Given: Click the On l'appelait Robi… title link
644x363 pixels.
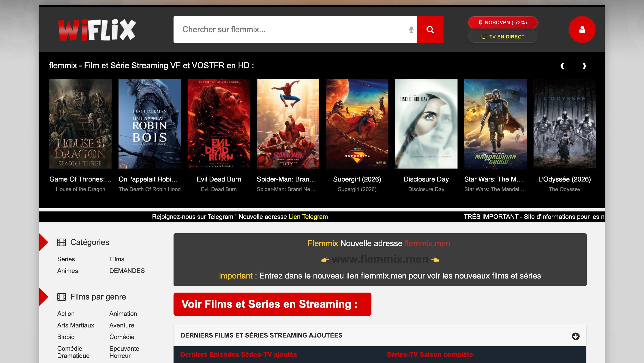Looking at the screenshot, I should 148,179.
